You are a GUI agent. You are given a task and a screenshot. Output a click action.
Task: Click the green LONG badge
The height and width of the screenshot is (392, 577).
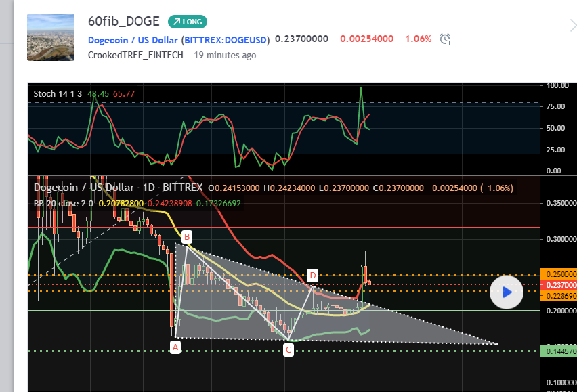pos(188,22)
